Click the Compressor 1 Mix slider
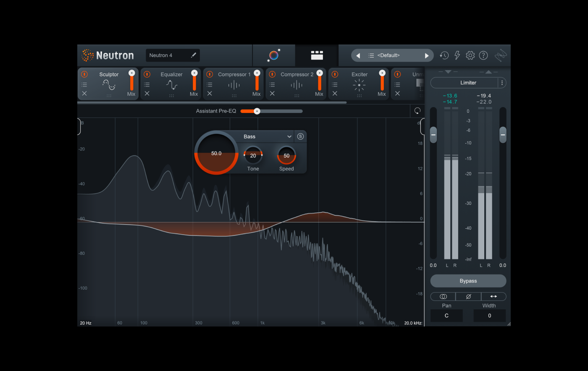 pyautogui.click(x=257, y=80)
